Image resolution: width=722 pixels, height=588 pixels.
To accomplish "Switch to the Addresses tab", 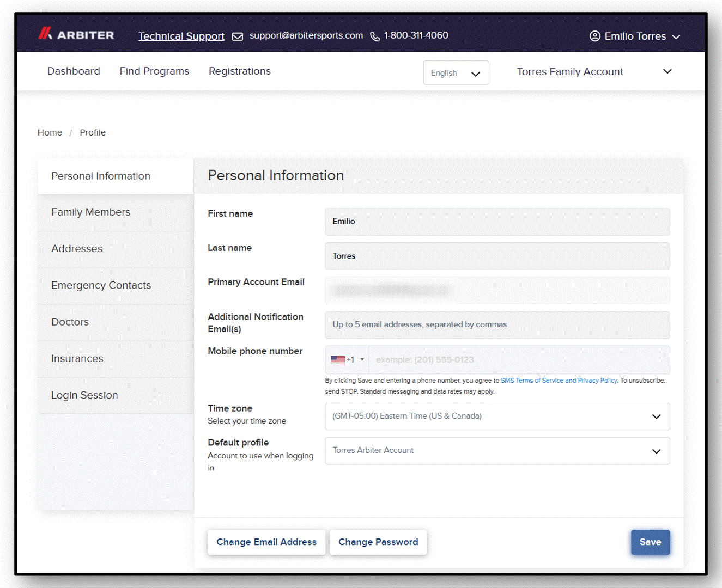I will 116,249.
